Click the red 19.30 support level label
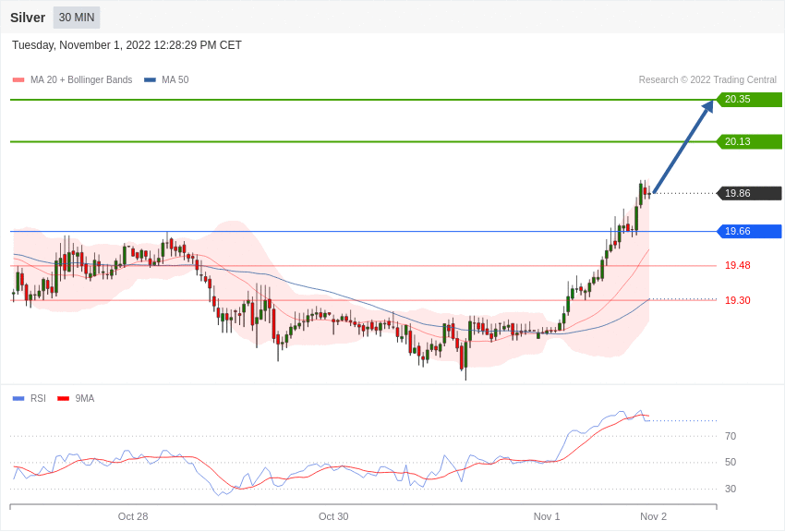 pyautogui.click(x=738, y=300)
